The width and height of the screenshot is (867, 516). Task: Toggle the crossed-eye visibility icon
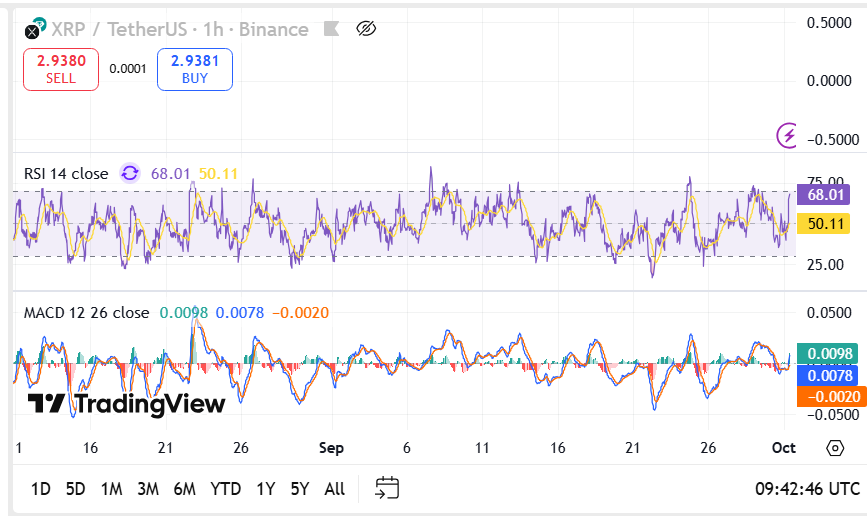[366, 29]
